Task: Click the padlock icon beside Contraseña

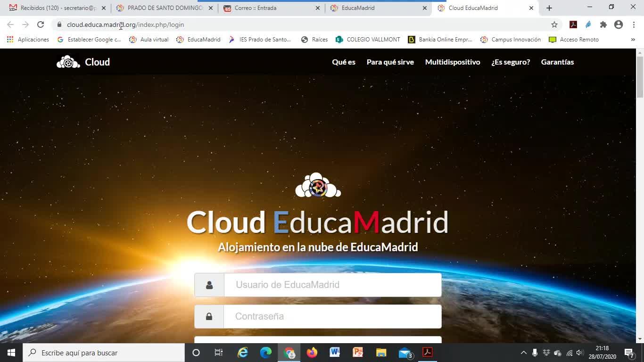Action: [209, 316]
